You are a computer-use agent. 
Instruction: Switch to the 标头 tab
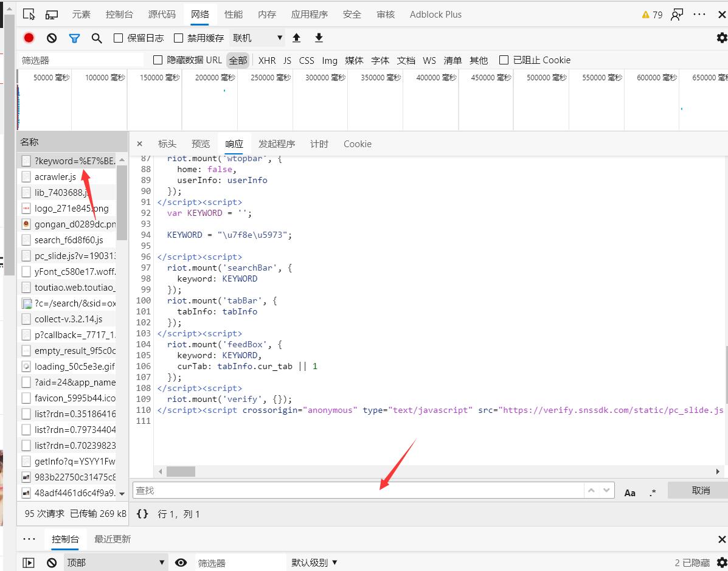pyautogui.click(x=167, y=144)
